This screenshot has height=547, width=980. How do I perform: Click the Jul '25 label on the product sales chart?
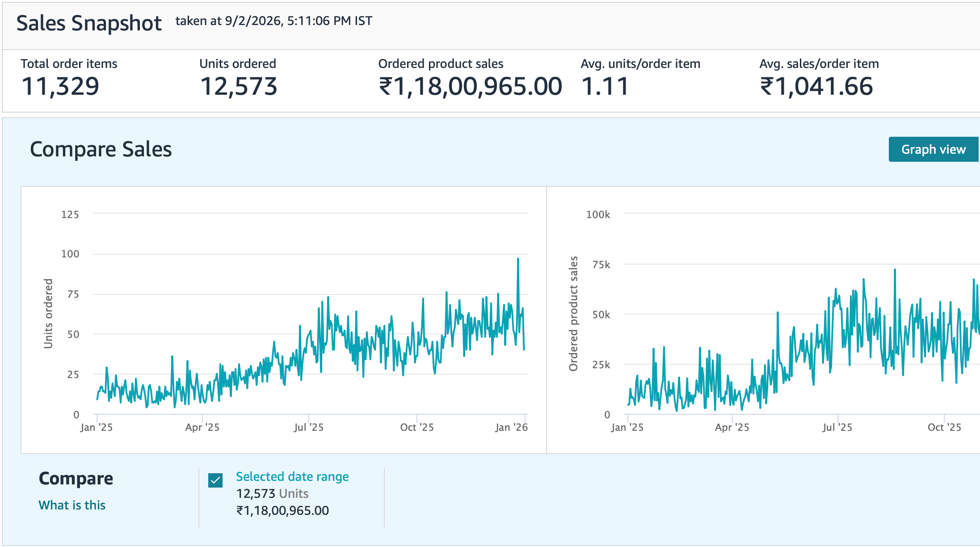pyautogui.click(x=837, y=427)
